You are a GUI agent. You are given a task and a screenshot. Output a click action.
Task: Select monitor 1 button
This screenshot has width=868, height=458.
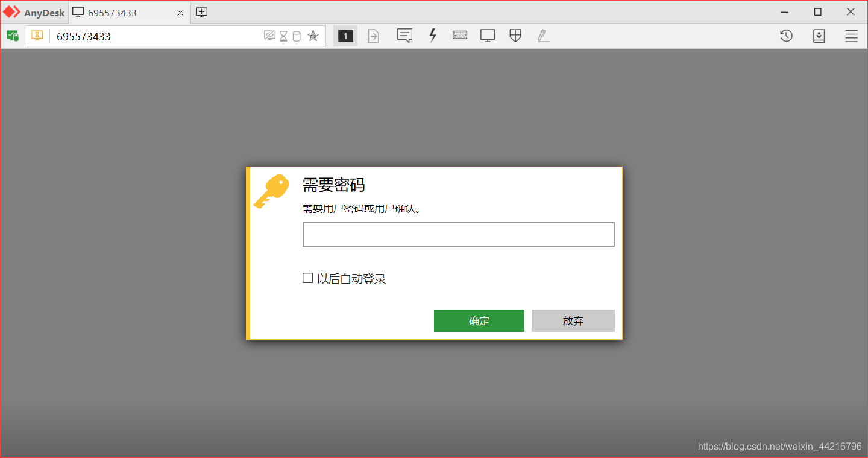tap(345, 36)
